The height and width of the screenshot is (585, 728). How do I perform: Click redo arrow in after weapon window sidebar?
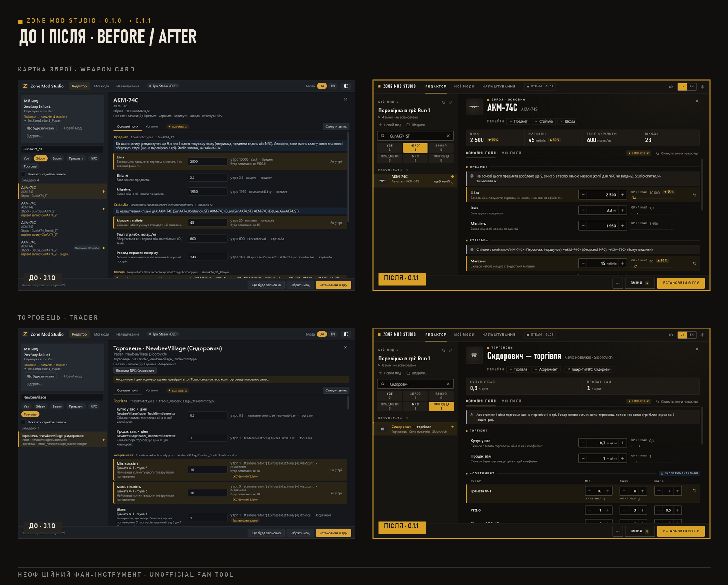pos(451,102)
